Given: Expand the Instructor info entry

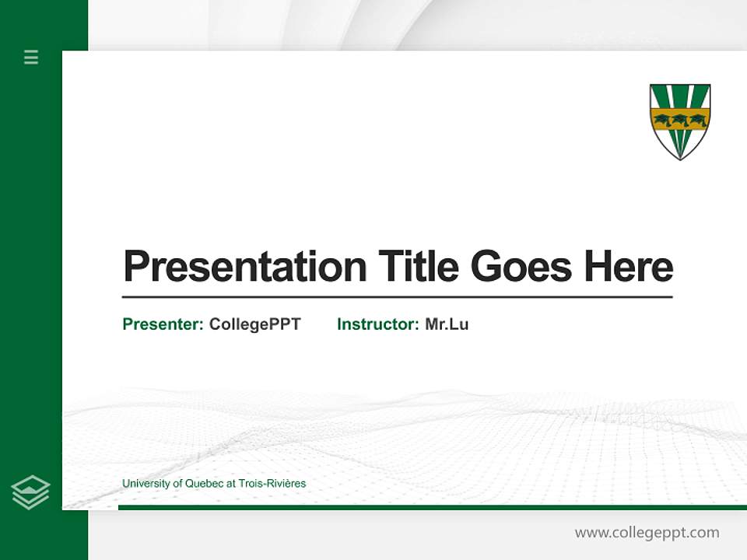Looking at the screenshot, I should [x=403, y=325].
